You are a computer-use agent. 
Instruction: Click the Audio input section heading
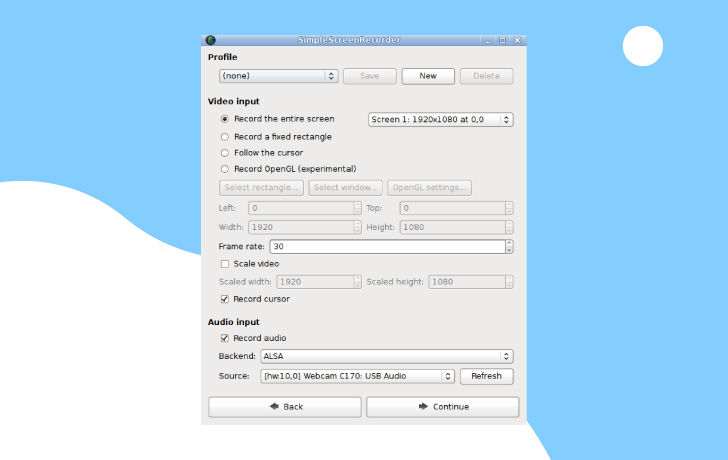pos(234,322)
